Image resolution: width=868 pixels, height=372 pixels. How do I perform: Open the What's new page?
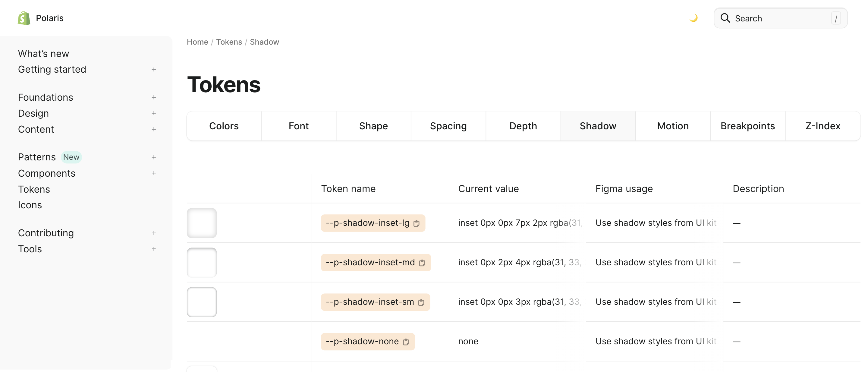point(43,54)
